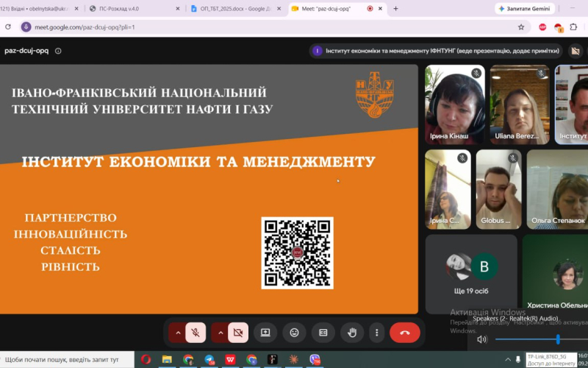588x368 pixels.
Task: Open the ABP Adblock extension
Action: point(542,27)
